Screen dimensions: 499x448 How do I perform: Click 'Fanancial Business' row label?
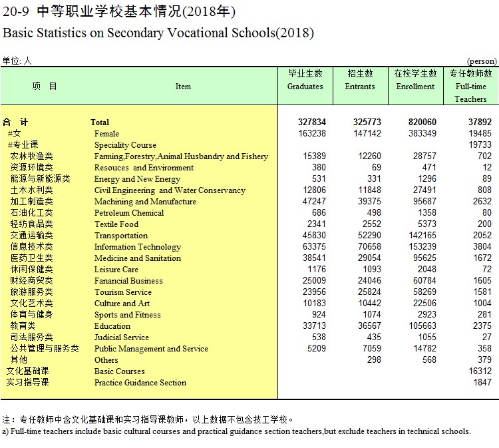[x=128, y=281]
